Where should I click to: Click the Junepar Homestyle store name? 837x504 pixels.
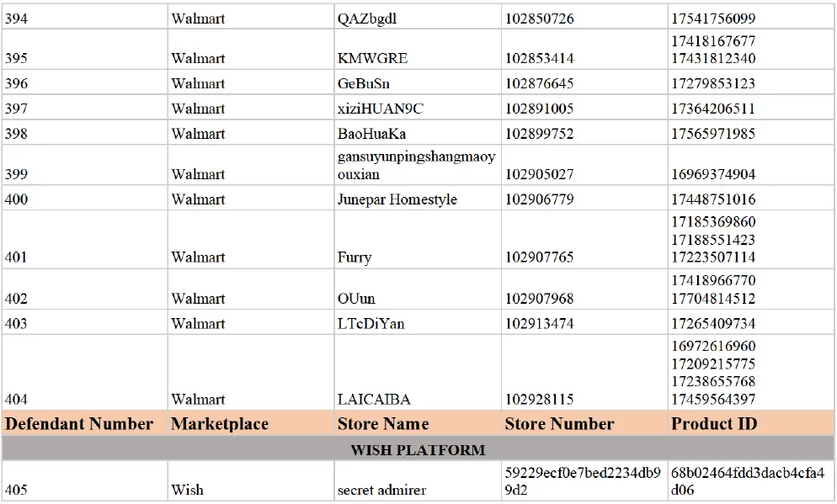tap(397, 199)
